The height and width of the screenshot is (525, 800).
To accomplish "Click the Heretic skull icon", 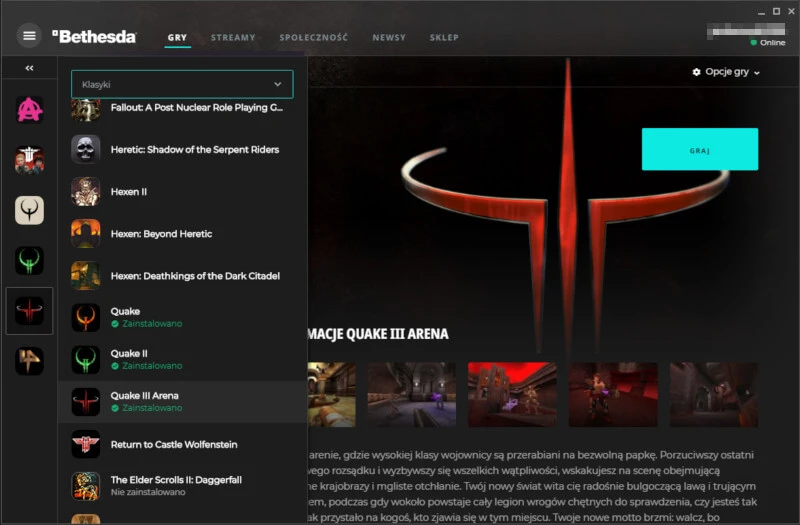I will coord(86,149).
